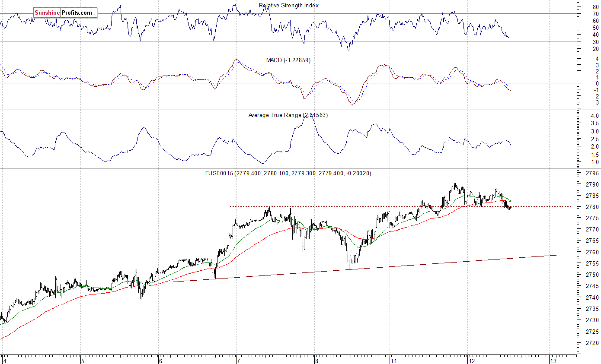Click date axis label 8
The height and width of the screenshot is (364, 601).
click(x=316, y=360)
